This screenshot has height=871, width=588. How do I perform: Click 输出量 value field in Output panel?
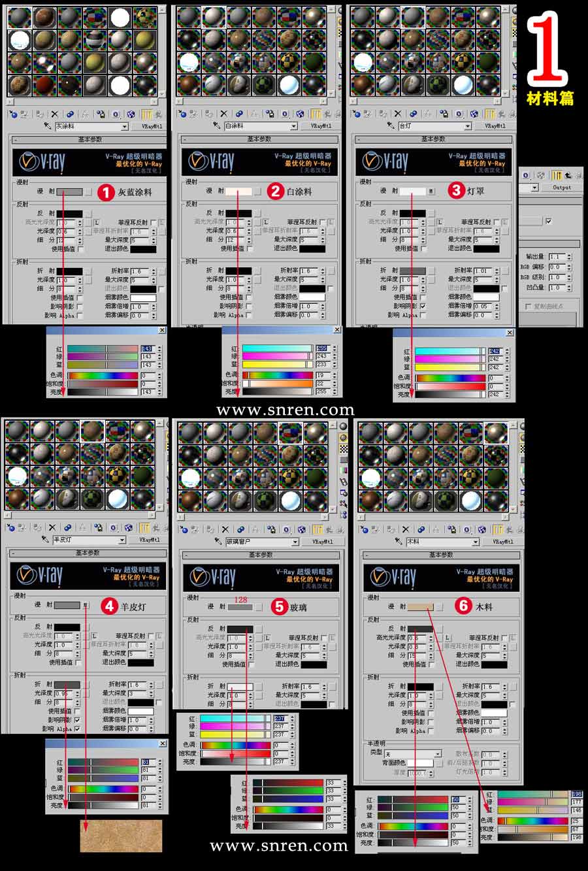(x=557, y=257)
